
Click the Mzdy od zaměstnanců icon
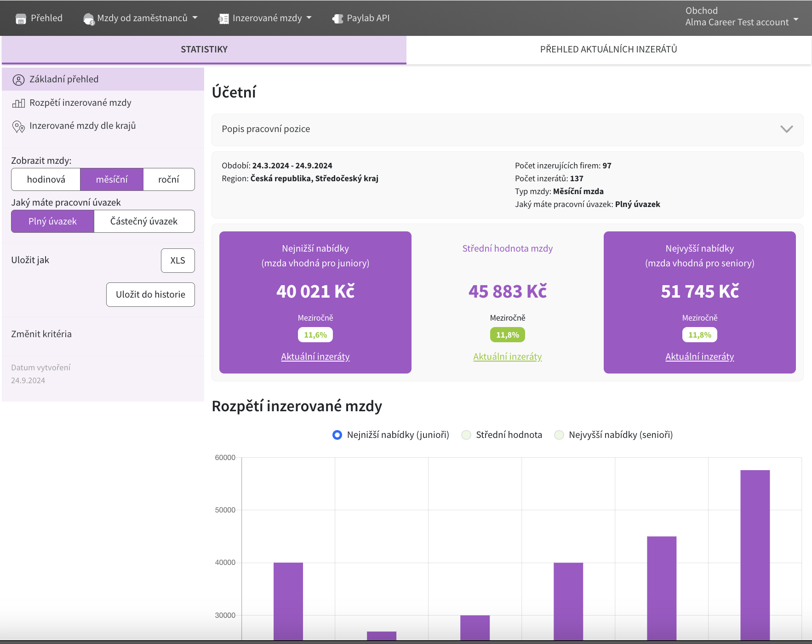tap(89, 19)
